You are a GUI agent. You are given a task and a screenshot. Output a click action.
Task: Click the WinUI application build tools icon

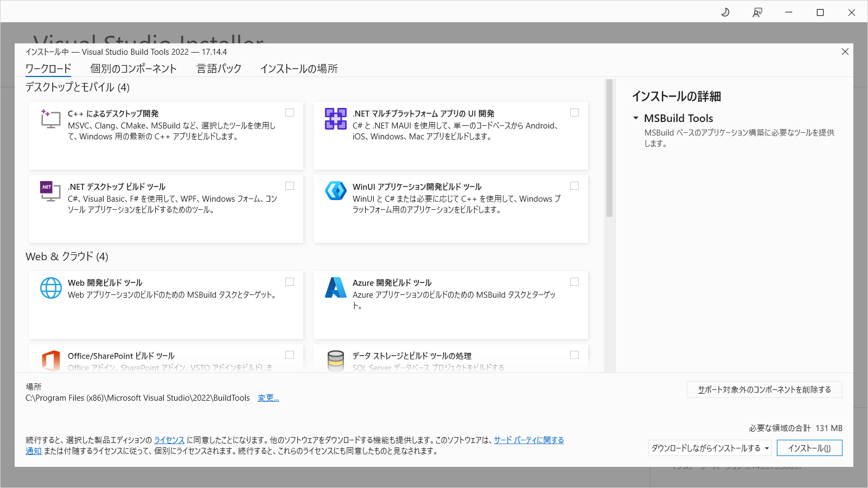pyautogui.click(x=335, y=191)
